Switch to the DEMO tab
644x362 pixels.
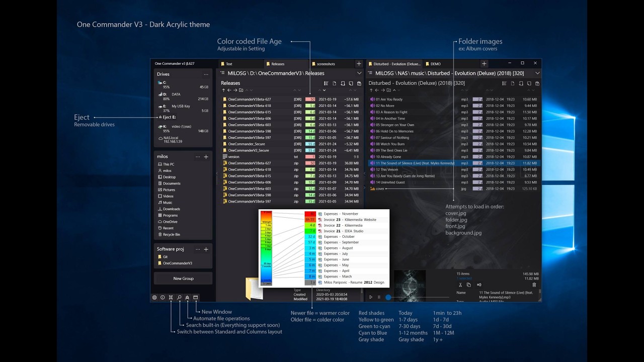pos(450,64)
